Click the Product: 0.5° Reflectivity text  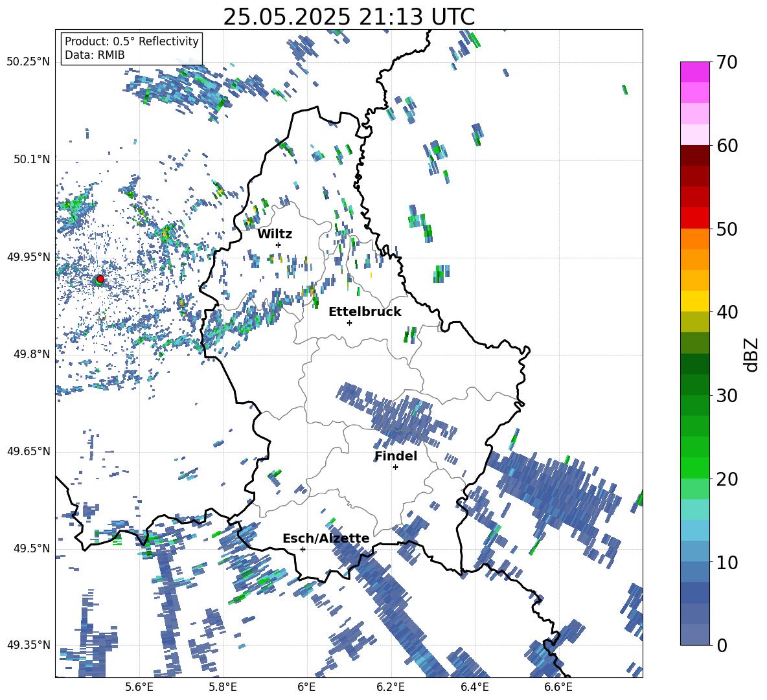[x=132, y=41]
